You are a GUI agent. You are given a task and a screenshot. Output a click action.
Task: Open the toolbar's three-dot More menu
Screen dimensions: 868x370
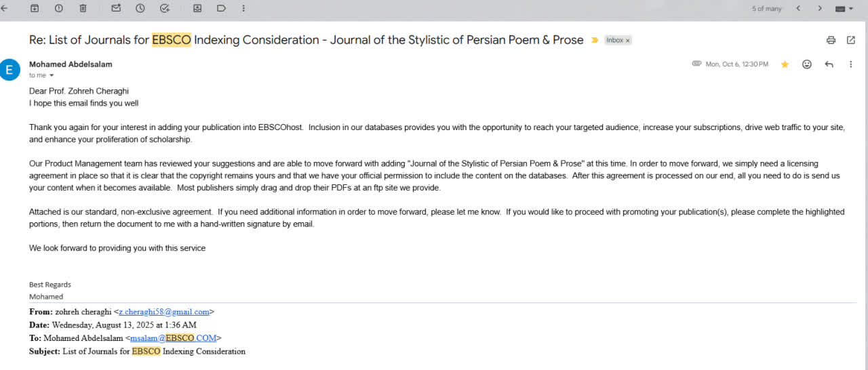pos(243,8)
